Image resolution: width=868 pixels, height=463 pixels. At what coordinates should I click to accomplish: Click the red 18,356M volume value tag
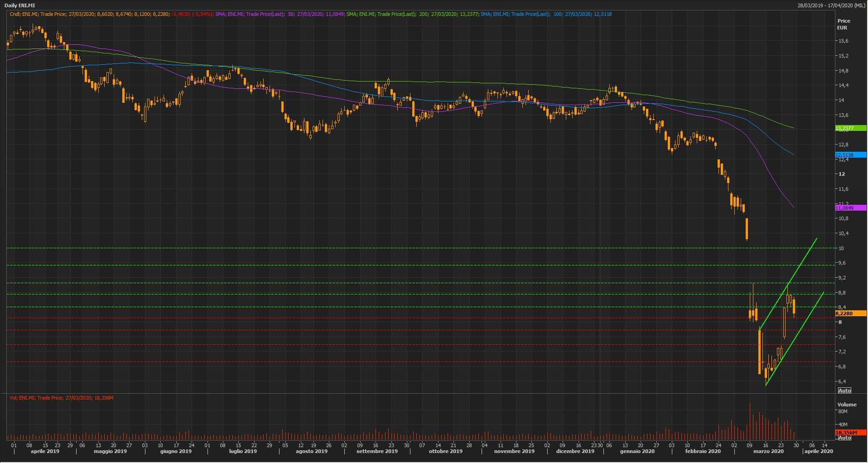[850, 433]
